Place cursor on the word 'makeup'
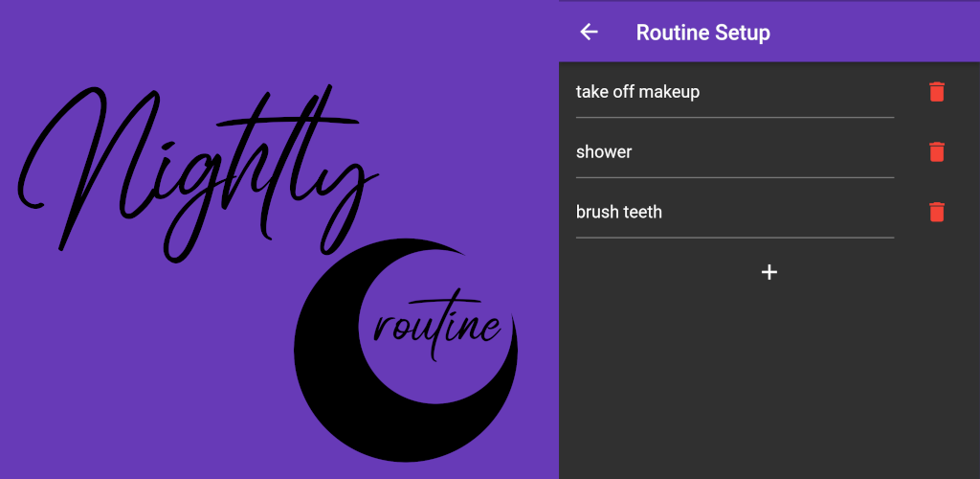Screen dimensions: 980x479 pos(669,92)
